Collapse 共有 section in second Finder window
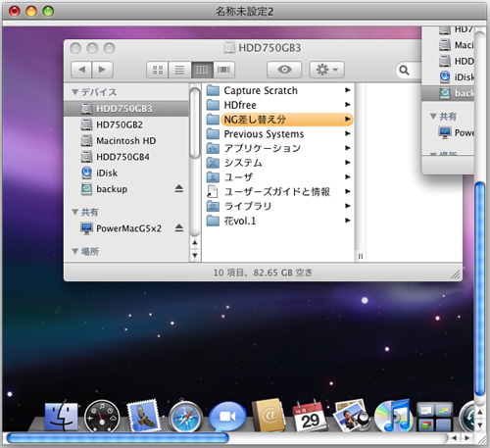 [433, 116]
